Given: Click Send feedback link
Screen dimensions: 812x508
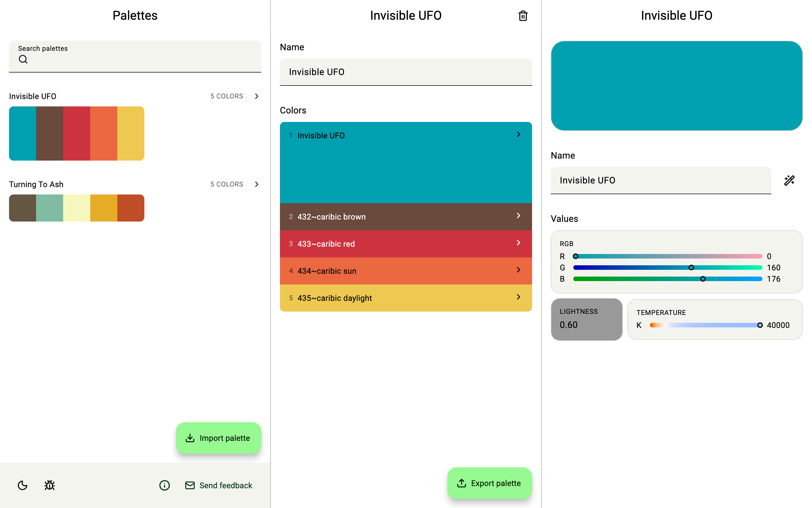Looking at the screenshot, I should point(219,485).
